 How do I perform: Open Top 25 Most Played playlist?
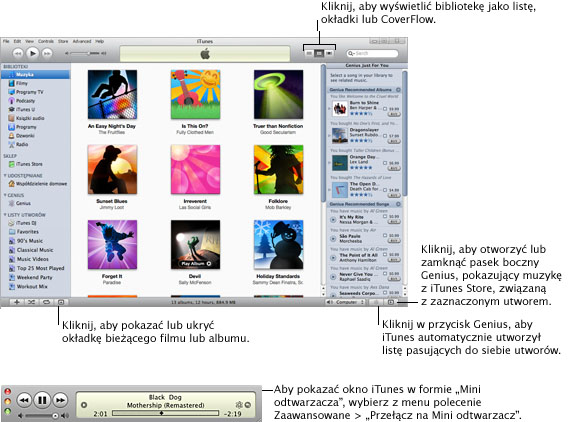pyautogui.click(x=35, y=268)
